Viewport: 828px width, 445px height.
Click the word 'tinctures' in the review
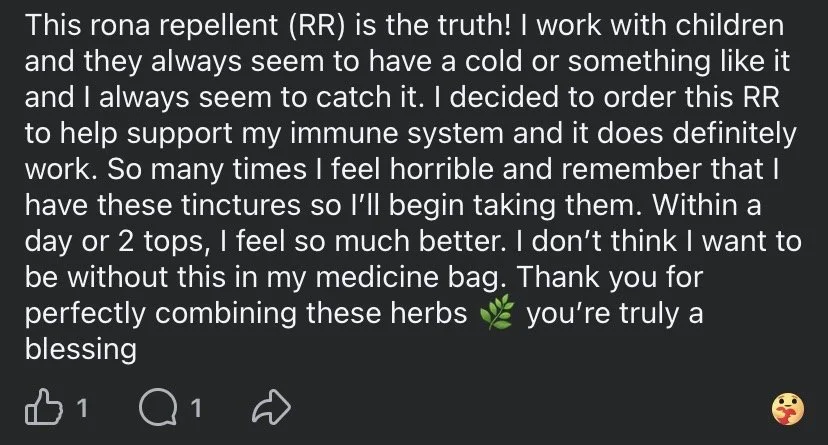click(x=241, y=205)
